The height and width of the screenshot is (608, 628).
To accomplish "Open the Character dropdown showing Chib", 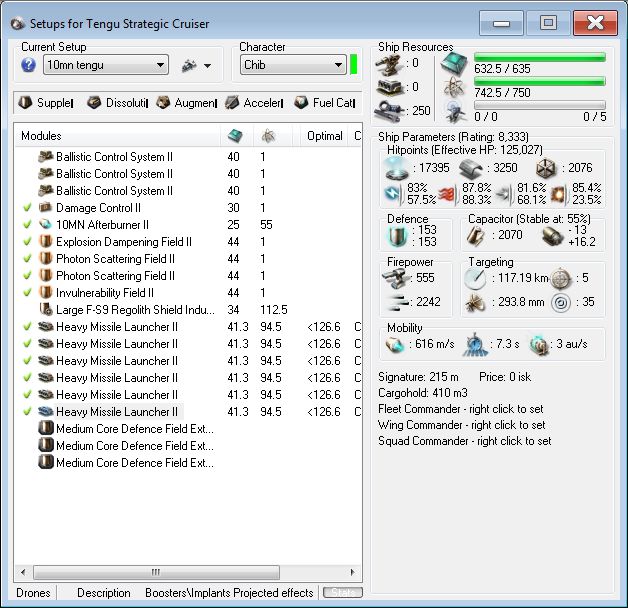I will pos(293,65).
